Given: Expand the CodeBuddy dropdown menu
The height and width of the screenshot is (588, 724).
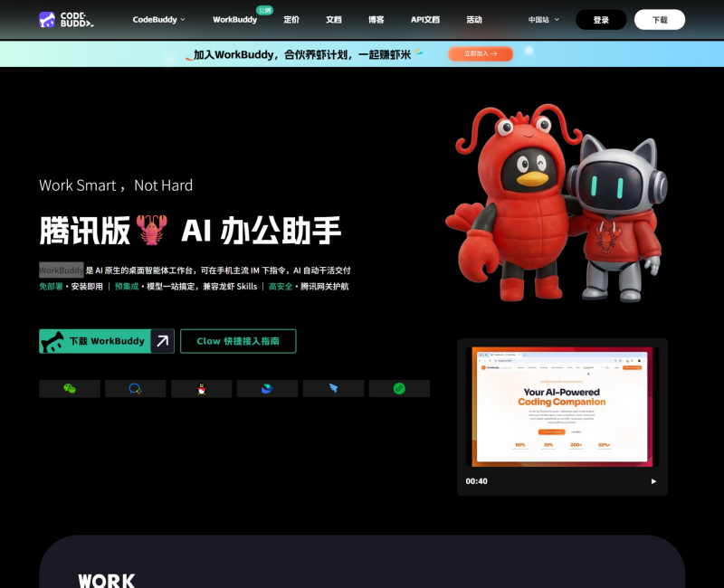Looking at the screenshot, I should coord(158,19).
